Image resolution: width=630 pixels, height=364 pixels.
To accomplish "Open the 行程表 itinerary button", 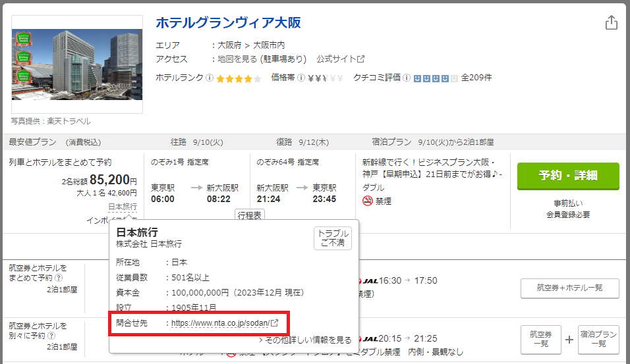I will [250, 215].
